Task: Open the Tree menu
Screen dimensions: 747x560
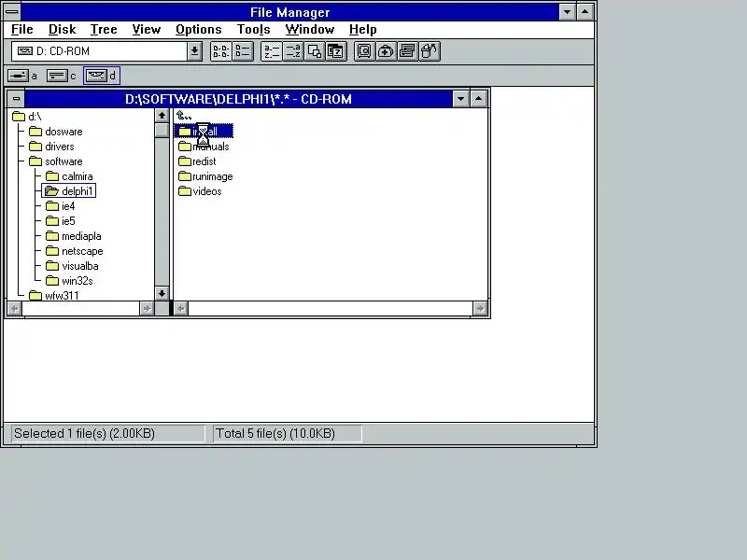Action: point(104,30)
